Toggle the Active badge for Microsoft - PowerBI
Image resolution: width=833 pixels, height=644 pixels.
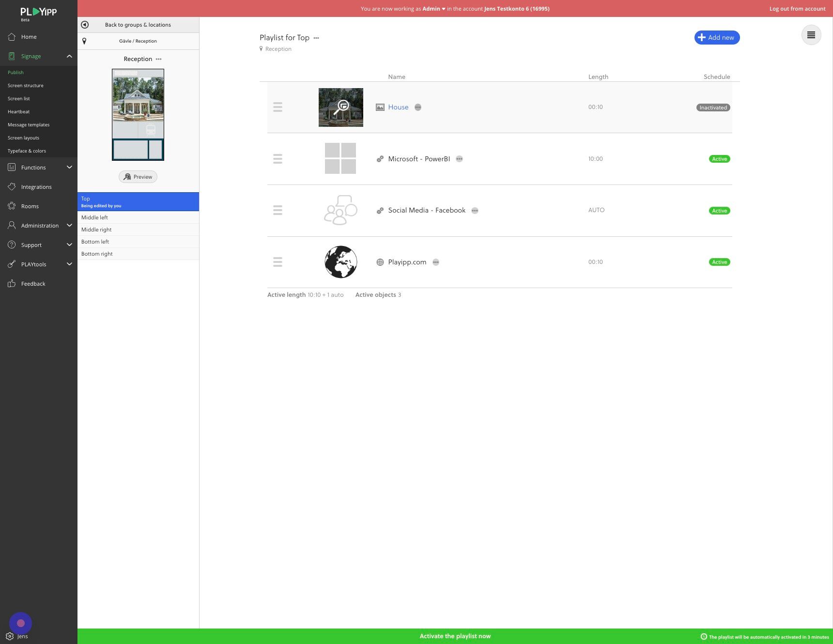(x=720, y=159)
